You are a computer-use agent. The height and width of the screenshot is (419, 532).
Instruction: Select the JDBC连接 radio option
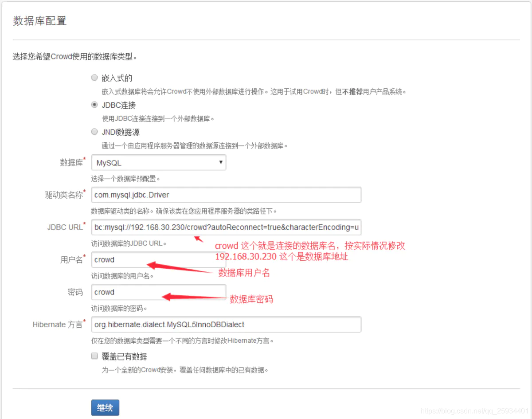click(94, 105)
